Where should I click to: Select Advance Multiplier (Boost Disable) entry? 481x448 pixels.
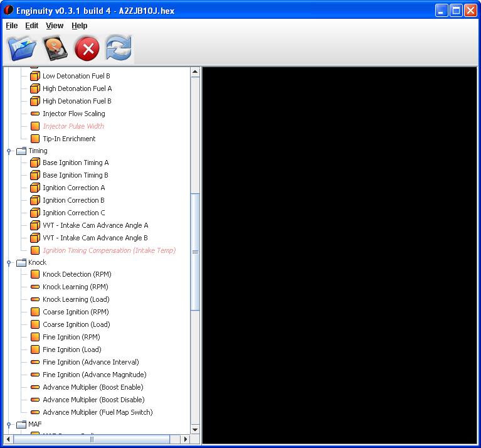93,400
